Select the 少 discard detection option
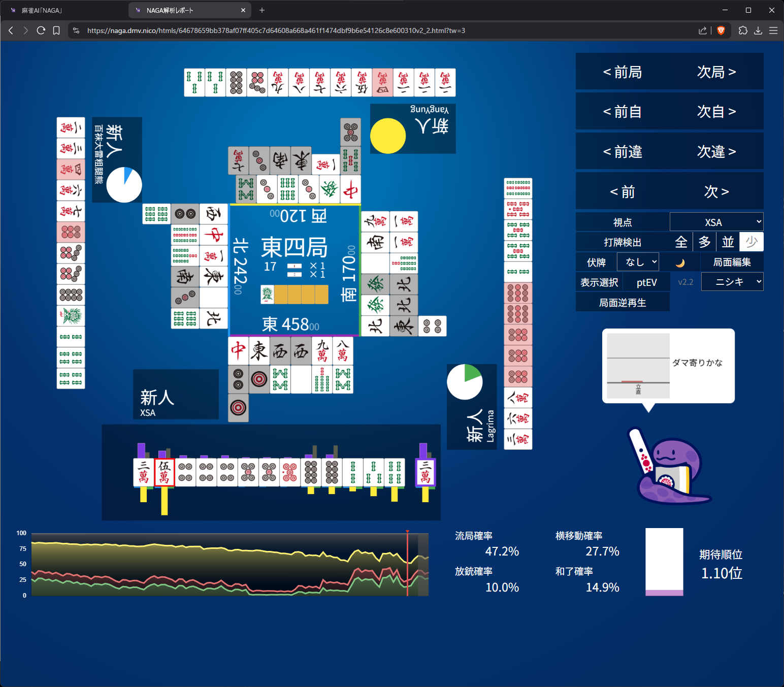Screen dimensions: 784x687 tap(752, 242)
